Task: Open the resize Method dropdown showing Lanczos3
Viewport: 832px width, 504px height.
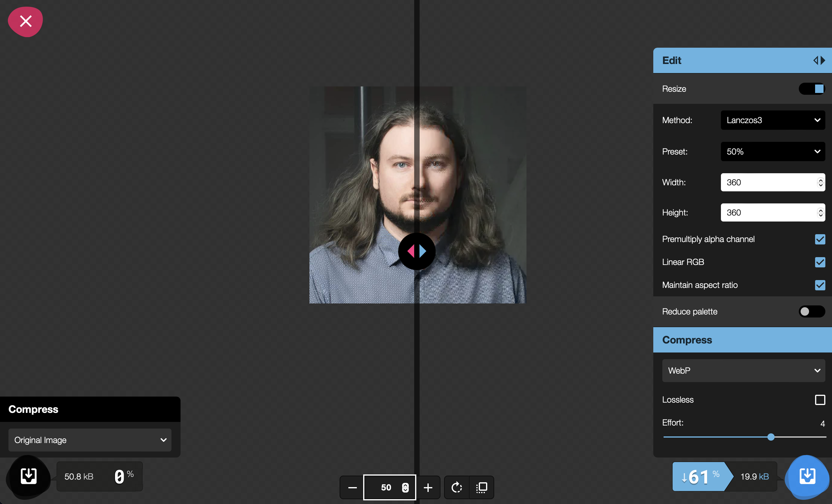Action: (x=773, y=120)
